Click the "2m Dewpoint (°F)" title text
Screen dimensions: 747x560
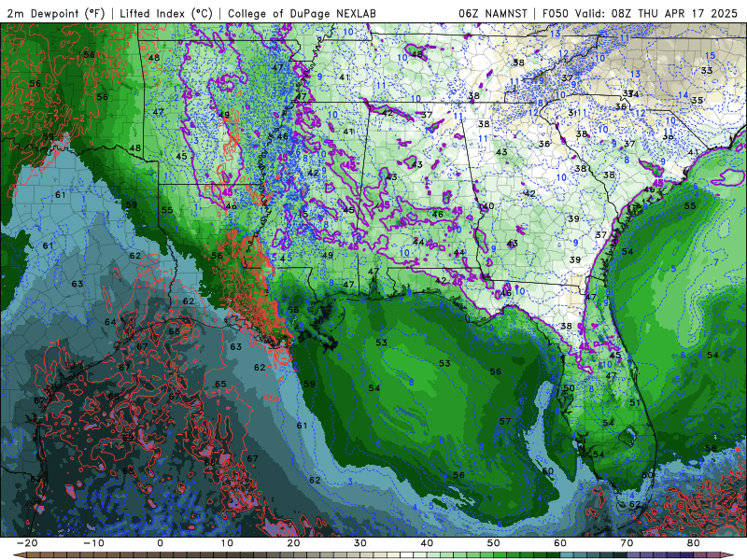click(56, 13)
